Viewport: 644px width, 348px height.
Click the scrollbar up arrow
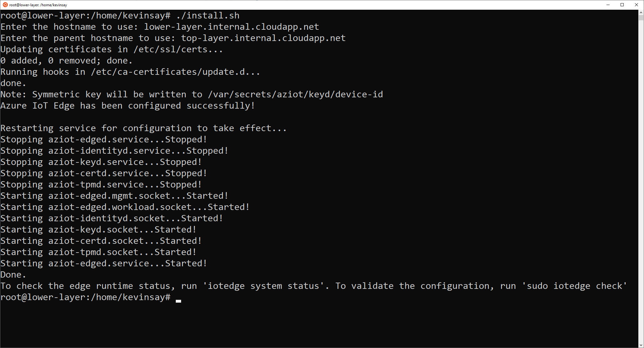(x=640, y=13)
